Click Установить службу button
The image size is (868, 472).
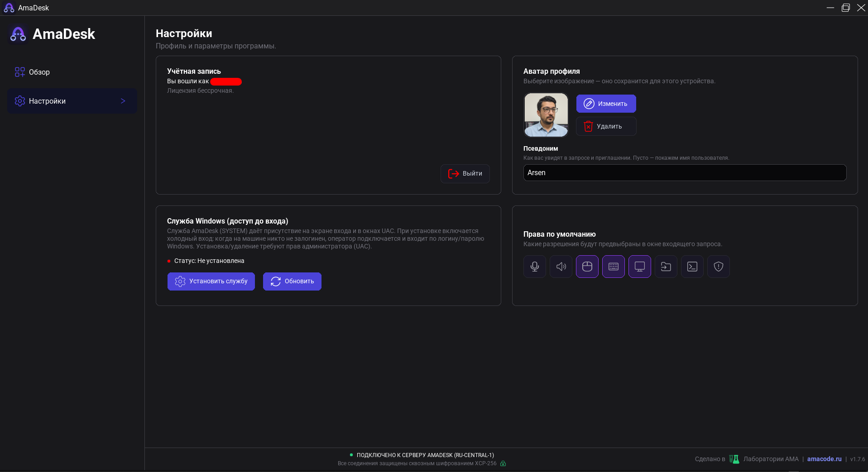tap(211, 281)
